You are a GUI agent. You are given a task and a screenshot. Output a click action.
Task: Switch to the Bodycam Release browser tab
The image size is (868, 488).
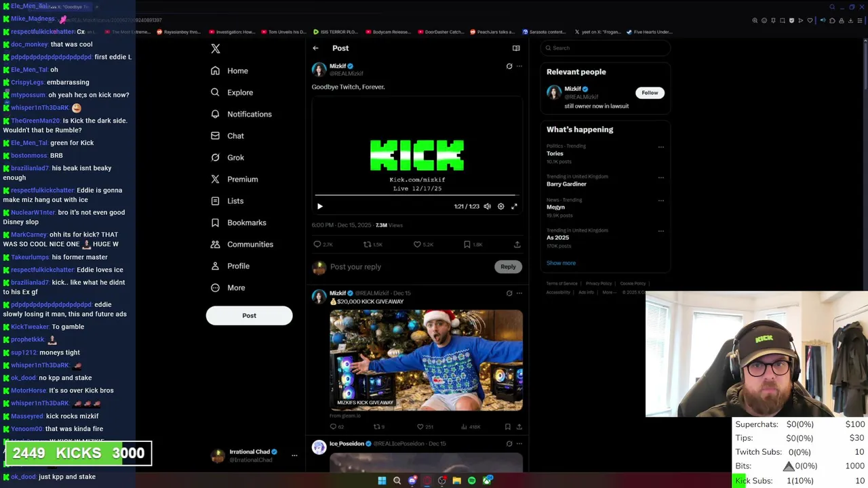pyautogui.click(x=388, y=32)
